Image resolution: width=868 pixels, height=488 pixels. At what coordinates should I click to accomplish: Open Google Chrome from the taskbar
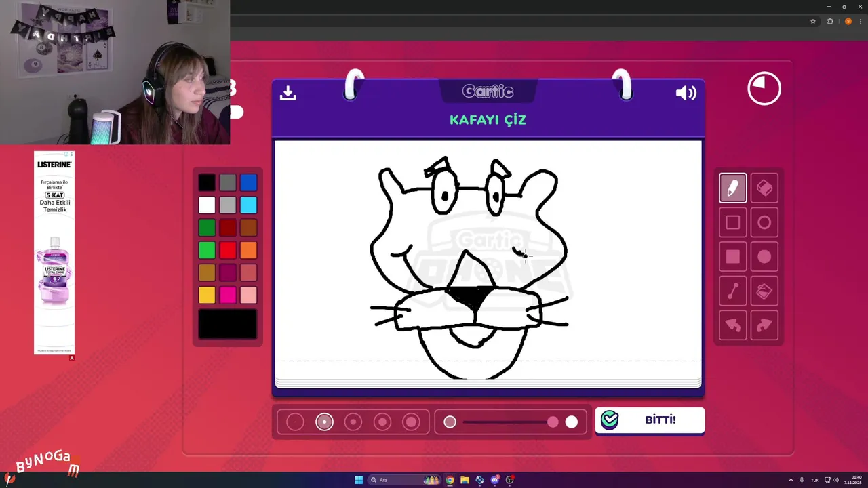pyautogui.click(x=450, y=480)
